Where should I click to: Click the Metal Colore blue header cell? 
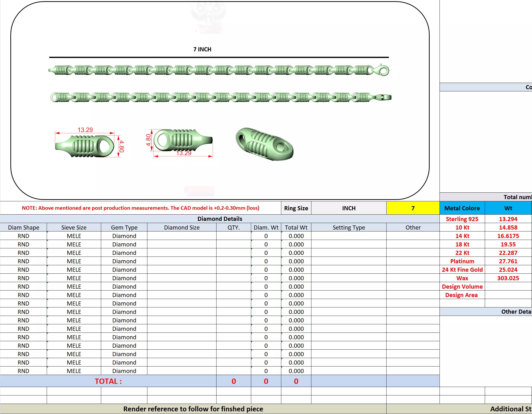tap(462, 208)
